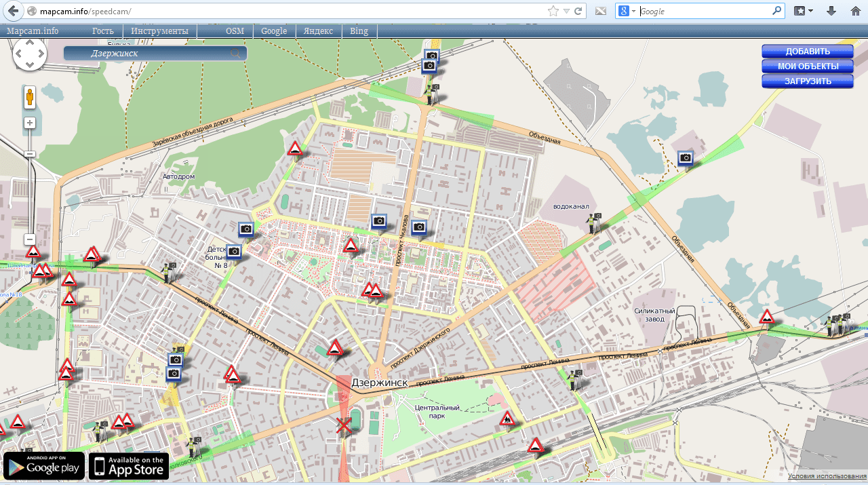This screenshot has width=868, height=485.
Task: Click the zoom in plus button
Action: click(30, 123)
